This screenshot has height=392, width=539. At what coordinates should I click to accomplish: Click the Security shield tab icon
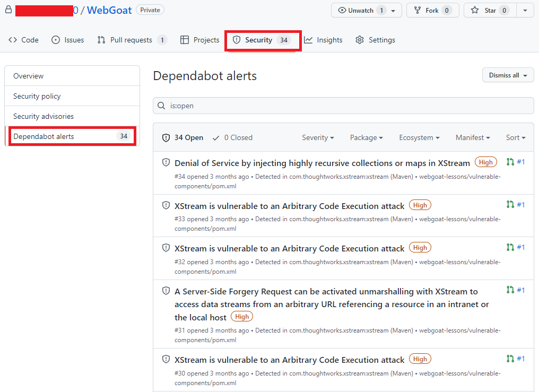tap(237, 40)
